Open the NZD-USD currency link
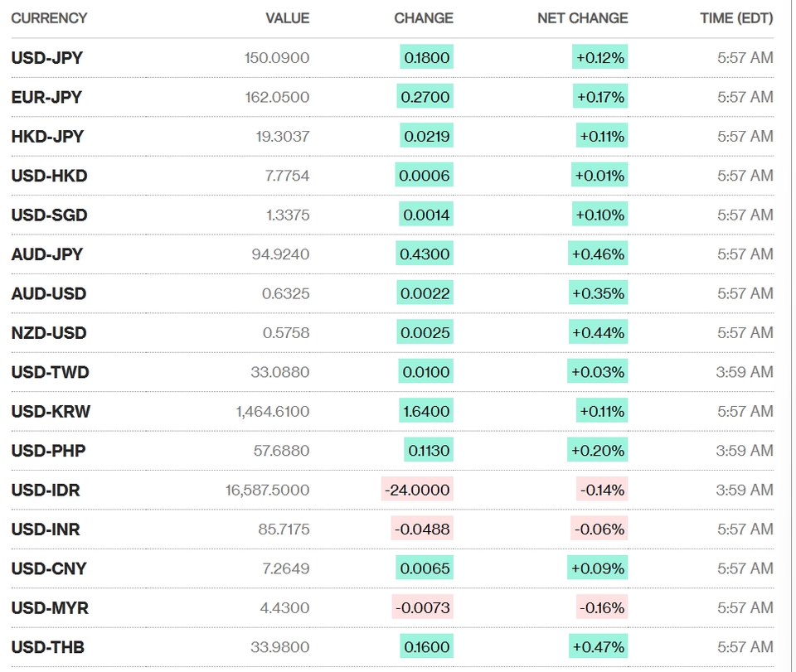 49,333
